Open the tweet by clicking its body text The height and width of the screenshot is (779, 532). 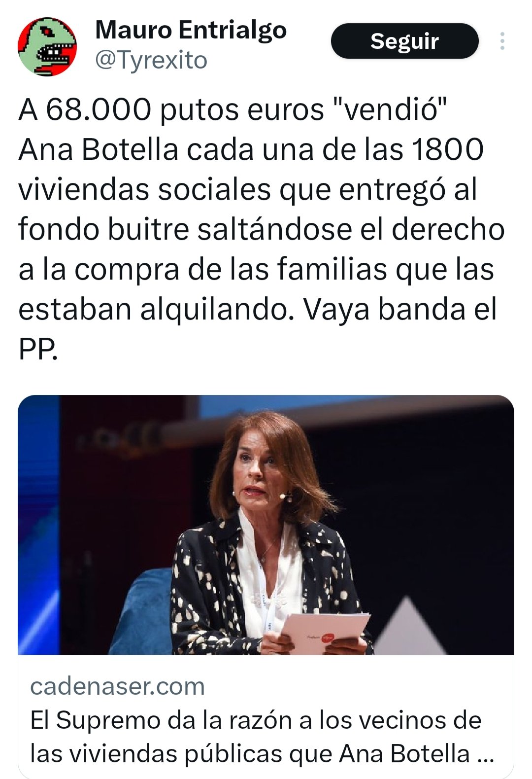pyautogui.click(x=261, y=229)
